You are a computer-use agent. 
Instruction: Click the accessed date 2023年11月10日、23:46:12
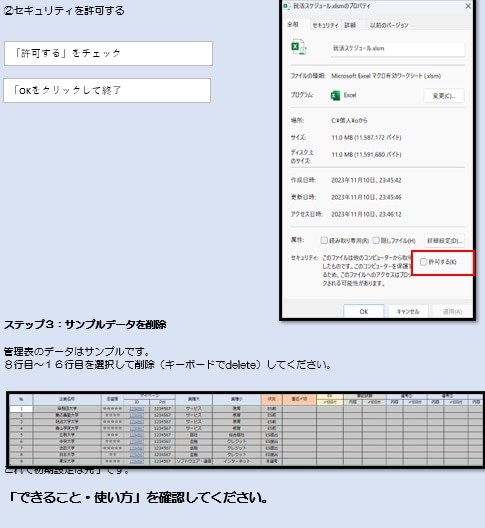coord(366,214)
